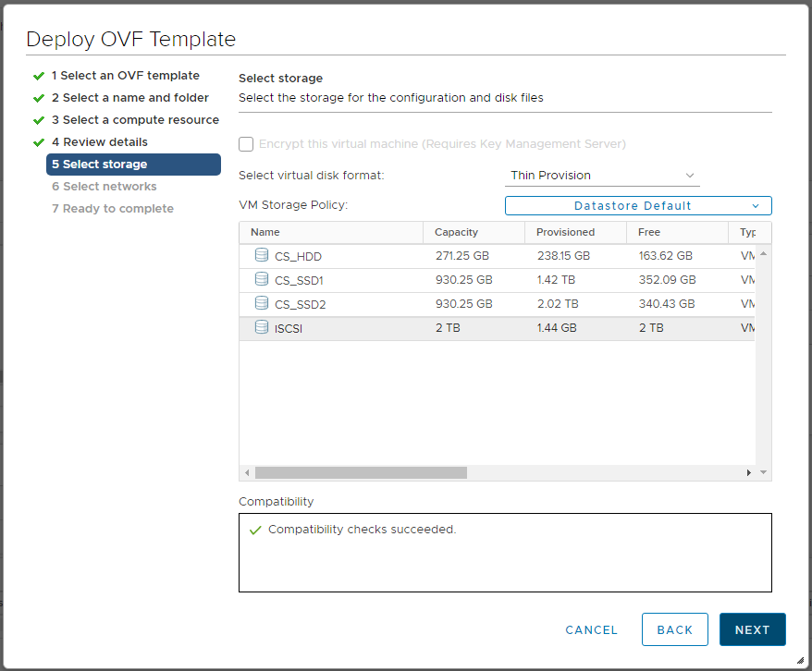This screenshot has height=671, width=812.
Task: Go to step 1 Select an OVF template
Action: [x=125, y=76]
